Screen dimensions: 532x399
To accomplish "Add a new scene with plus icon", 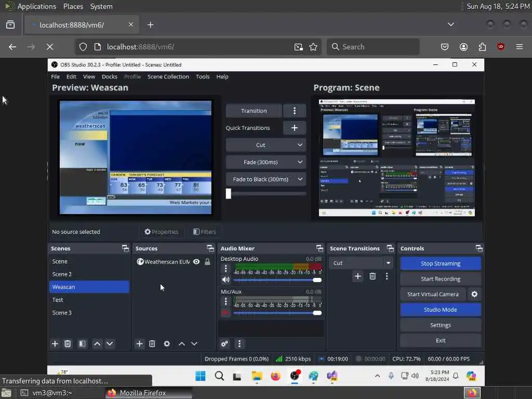I will [55, 344].
